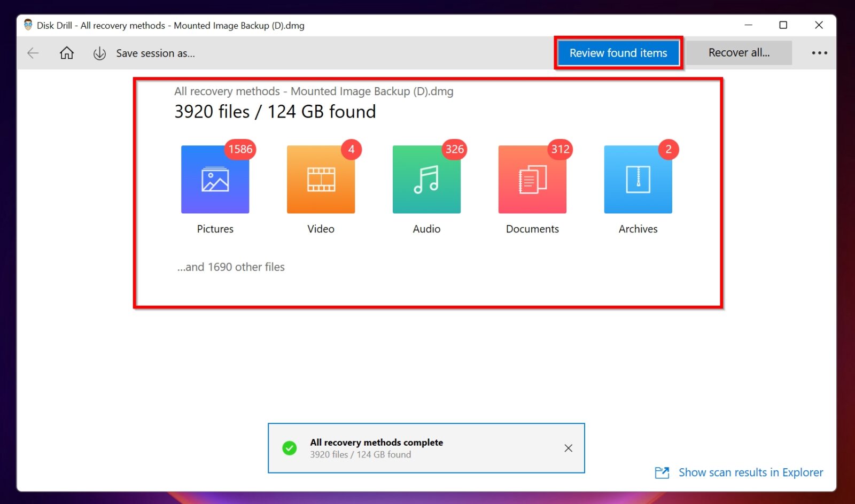
Task: Click the Disk Drill app icon in the title bar
Action: (27, 25)
